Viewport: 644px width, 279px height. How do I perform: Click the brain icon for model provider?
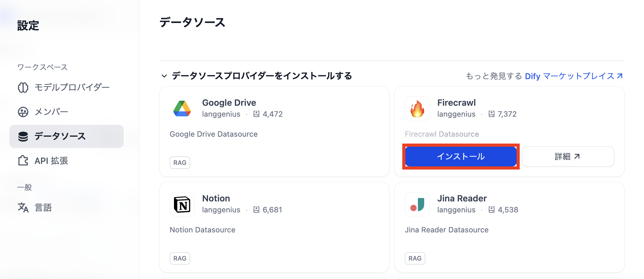click(23, 87)
